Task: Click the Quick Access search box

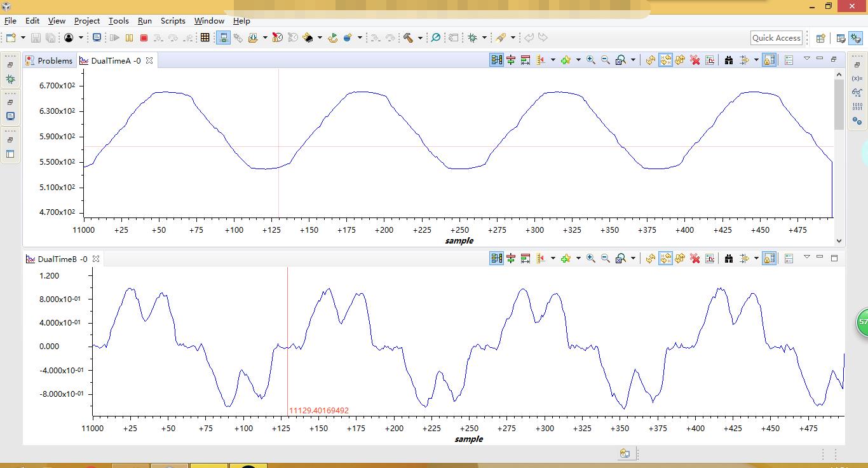Action: click(x=776, y=38)
